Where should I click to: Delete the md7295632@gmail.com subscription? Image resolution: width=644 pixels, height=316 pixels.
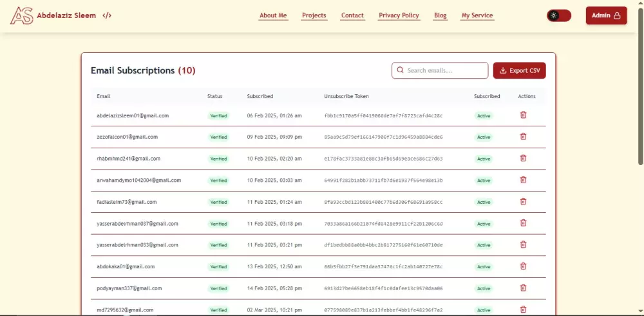click(x=523, y=310)
